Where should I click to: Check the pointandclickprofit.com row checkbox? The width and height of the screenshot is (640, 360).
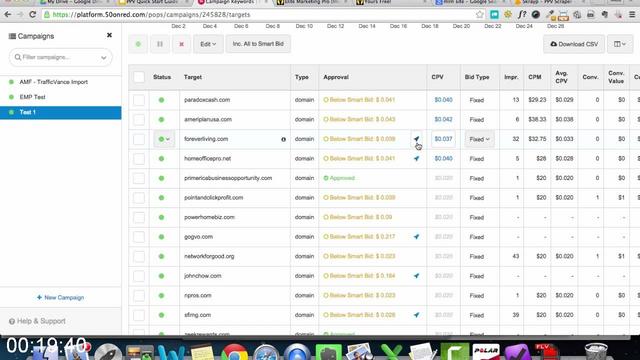139,198
